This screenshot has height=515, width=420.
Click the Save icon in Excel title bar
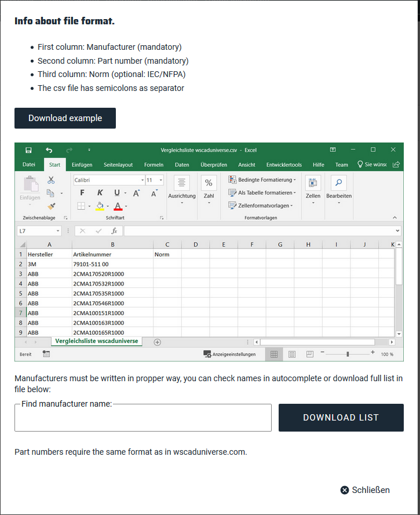click(28, 150)
